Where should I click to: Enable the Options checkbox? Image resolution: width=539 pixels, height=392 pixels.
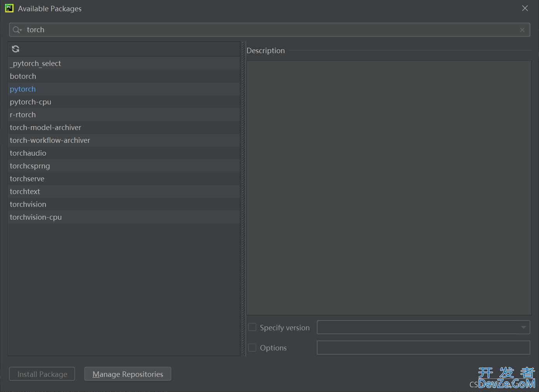click(x=252, y=347)
